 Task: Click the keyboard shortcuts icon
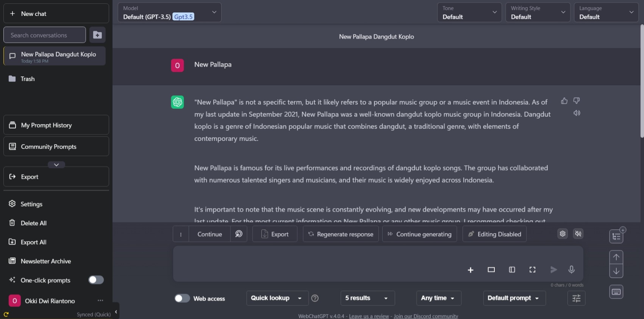pyautogui.click(x=616, y=292)
